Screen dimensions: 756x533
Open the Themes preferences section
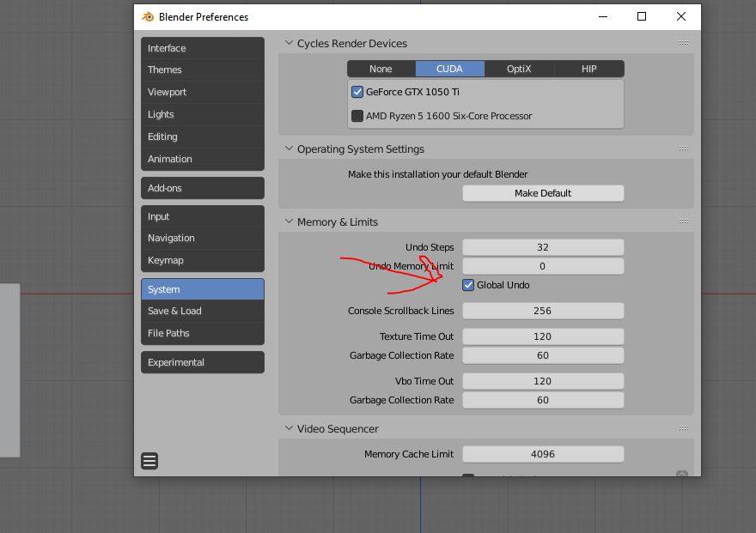[203, 70]
